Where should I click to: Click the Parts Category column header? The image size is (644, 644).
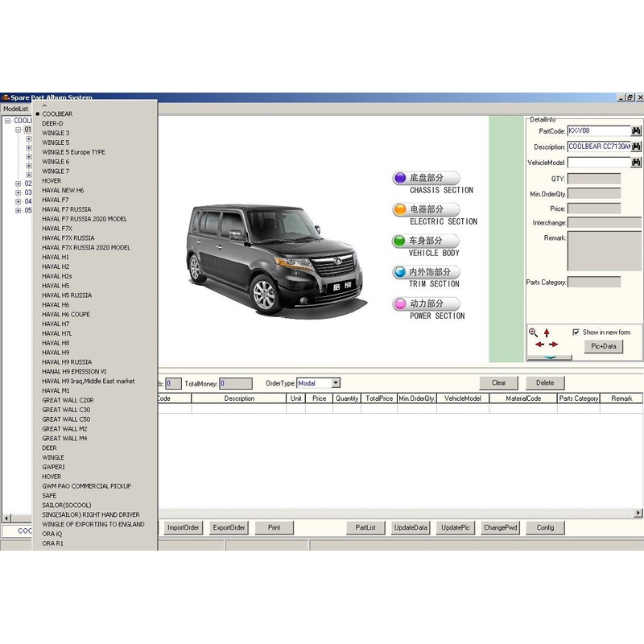pyautogui.click(x=578, y=398)
